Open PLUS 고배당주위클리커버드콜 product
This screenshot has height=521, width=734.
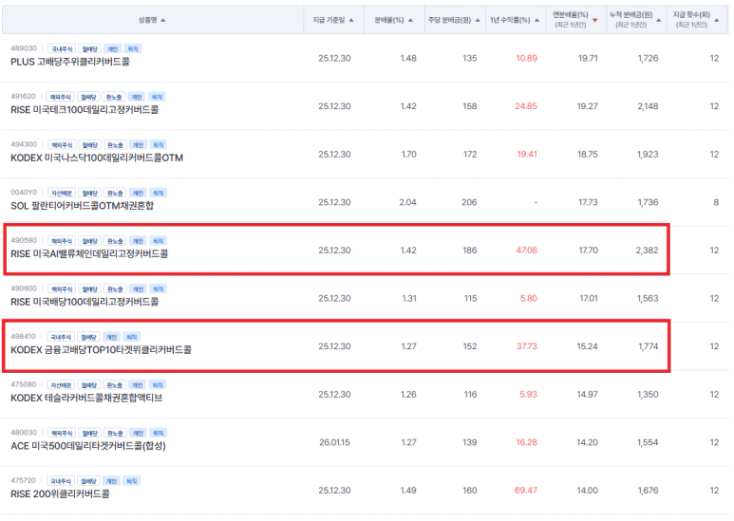(x=70, y=62)
